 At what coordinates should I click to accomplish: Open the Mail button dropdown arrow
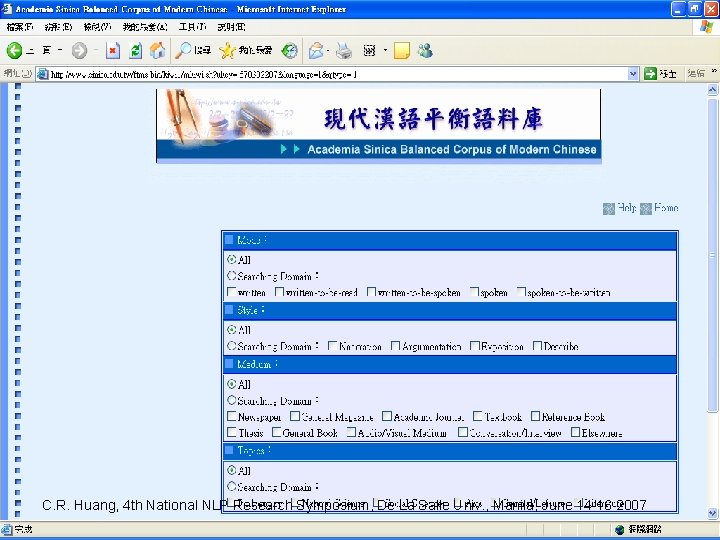(x=328, y=51)
